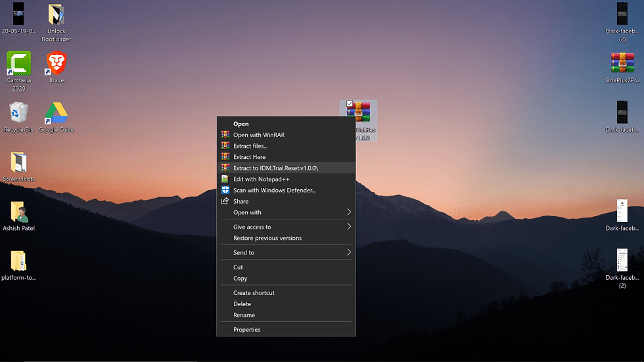This screenshot has height=362, width=644.
Task: Select Rename in the context menu
Action: (286, 315)
